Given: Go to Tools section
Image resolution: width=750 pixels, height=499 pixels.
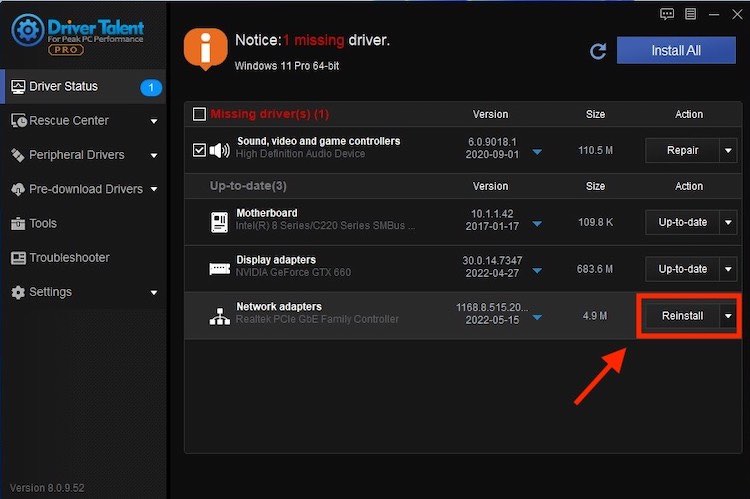Looking at the screenshot, I should (83, 223).
